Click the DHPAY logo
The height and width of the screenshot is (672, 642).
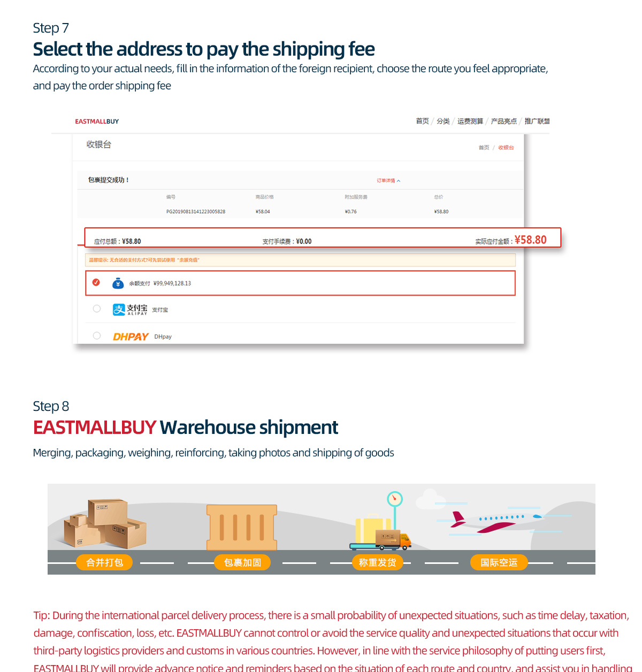click(x=131, y=337)
